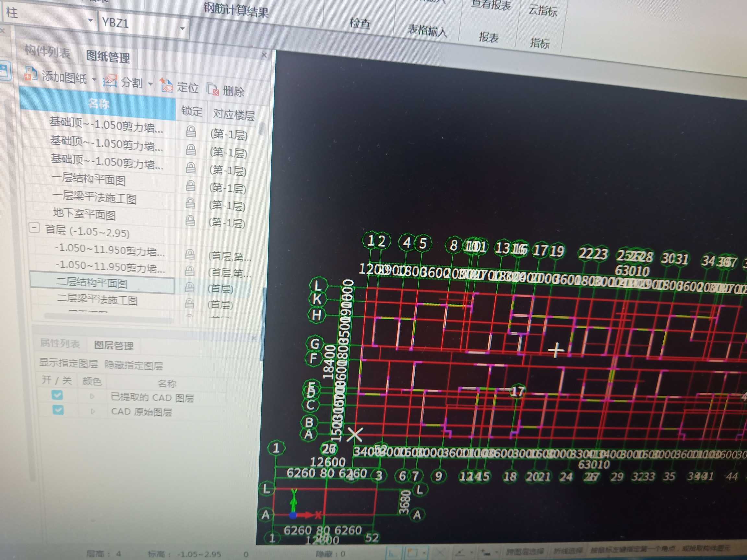The image size is (747, 560).
Task: Open the 添加图纸 dropdown arrow
Action: coord(94,80)
